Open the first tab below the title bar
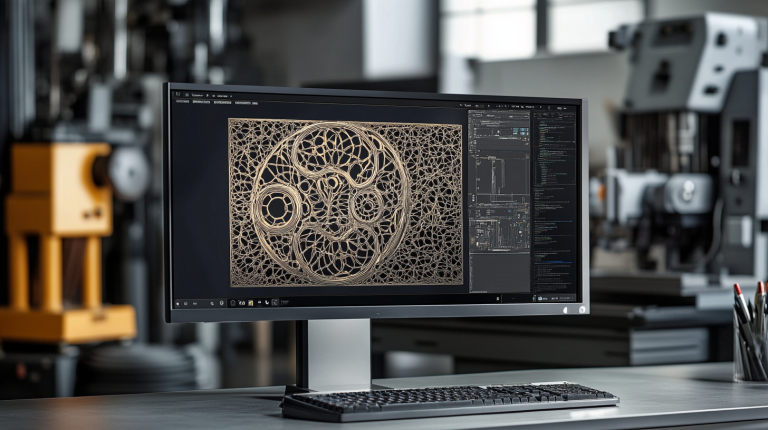The height and width of the screenshot is (430, 768). click(182, 101)
